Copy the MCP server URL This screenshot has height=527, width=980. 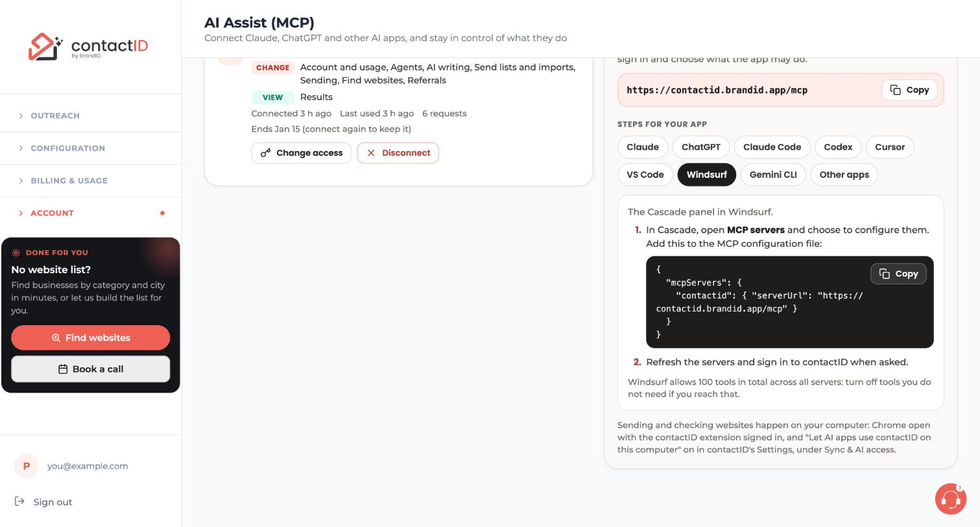pyautogui.click(x=909, y=90)
